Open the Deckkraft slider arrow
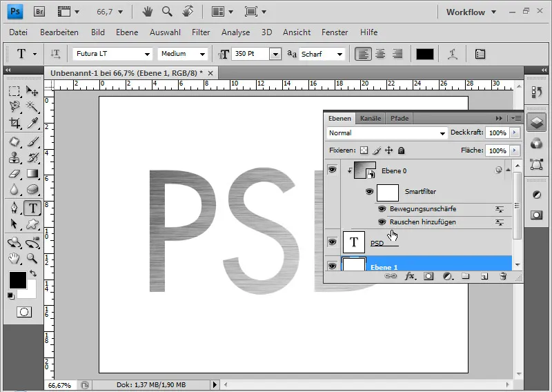The height and width of the screenshot is (392, 552). (x=514, y=133)
